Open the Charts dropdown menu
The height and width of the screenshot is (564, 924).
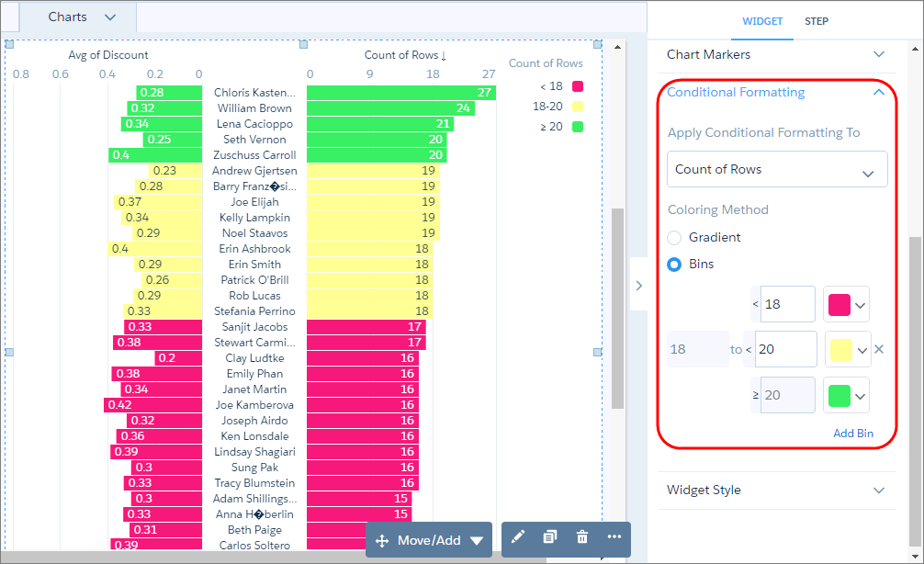click(x=83, y=17)
